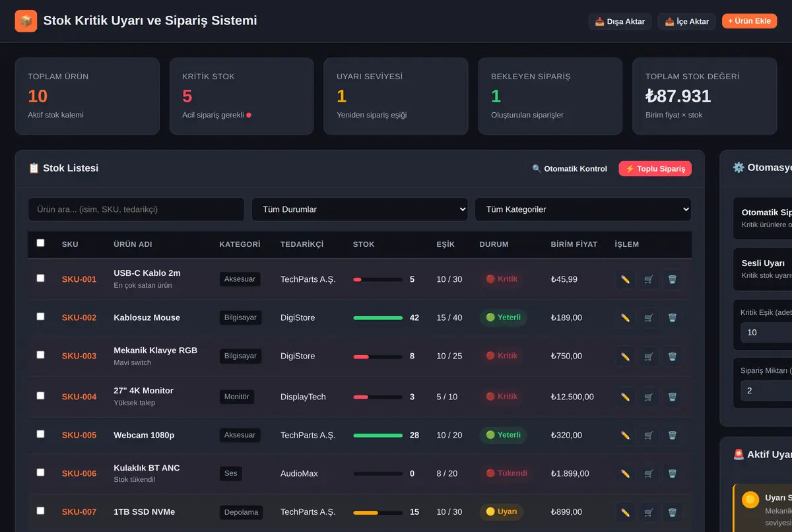This screenshot has width=792, height=532.
Task: Check the SKU-001 row checkbox
Action: point(40,278)
